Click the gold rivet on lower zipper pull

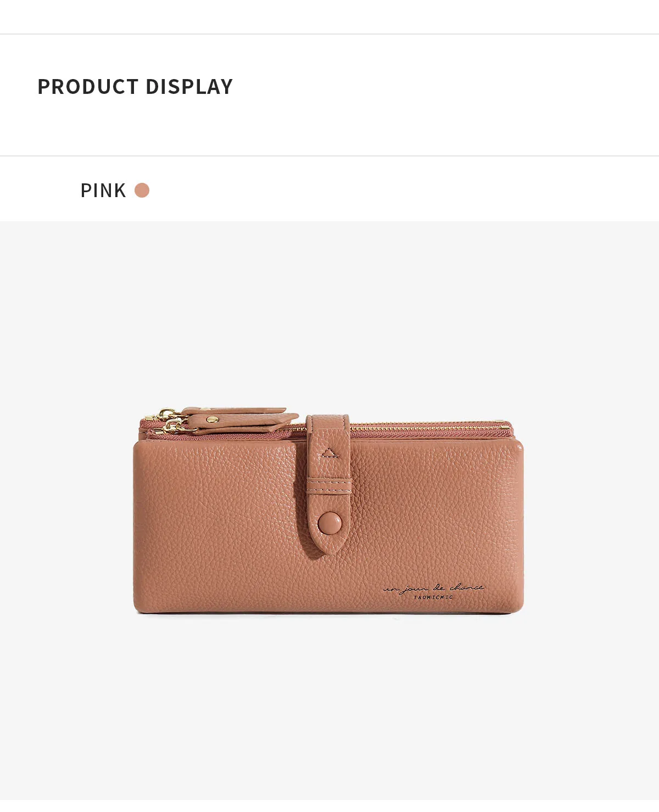tap(211, 419)
